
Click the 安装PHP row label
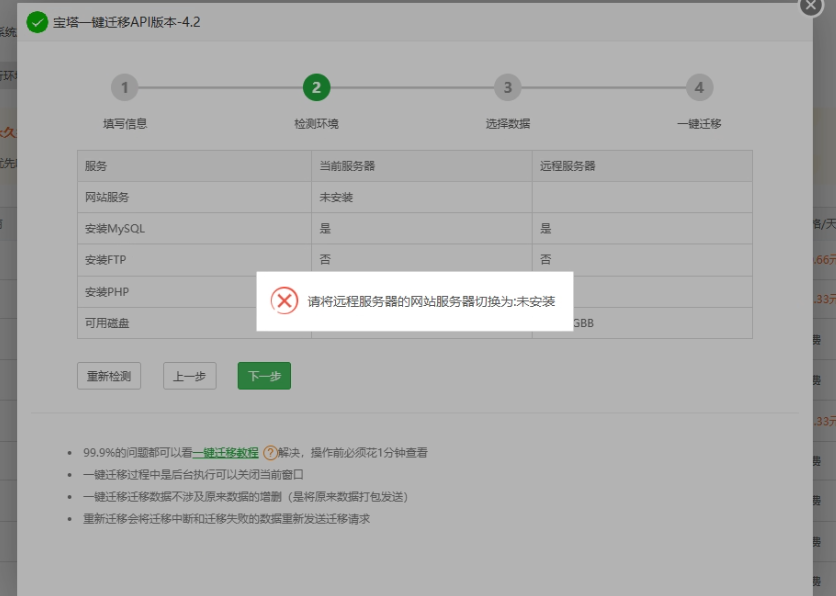tap(107, 292)
